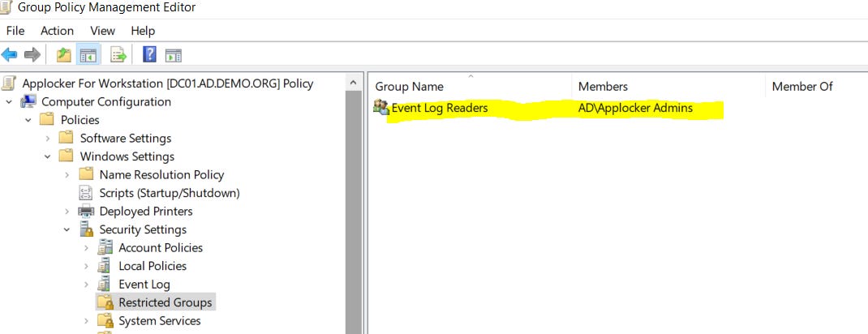Click the Software Settings folder icon
868x334 pixels.
point(67,139)
